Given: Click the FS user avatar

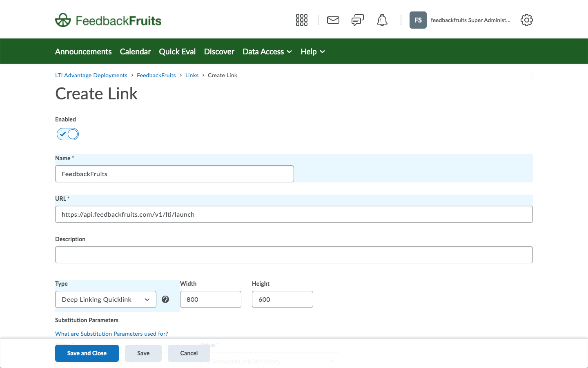Looking at the screenshot, I should [x=418, y=20].
